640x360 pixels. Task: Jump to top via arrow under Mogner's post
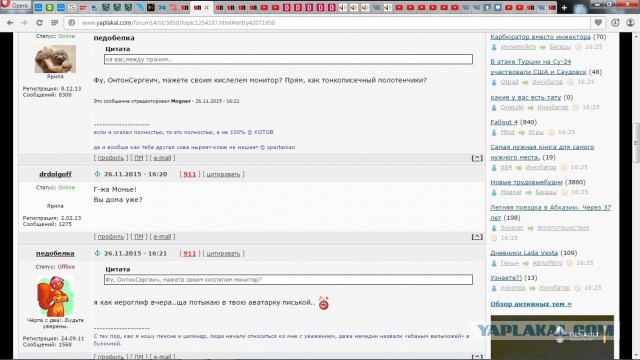pos(477,158)
